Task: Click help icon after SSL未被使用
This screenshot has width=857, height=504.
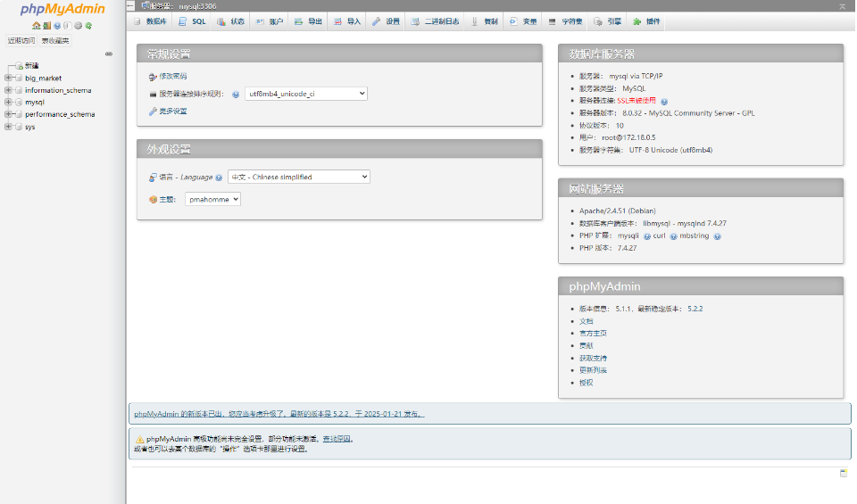Action: click(664, 102)
